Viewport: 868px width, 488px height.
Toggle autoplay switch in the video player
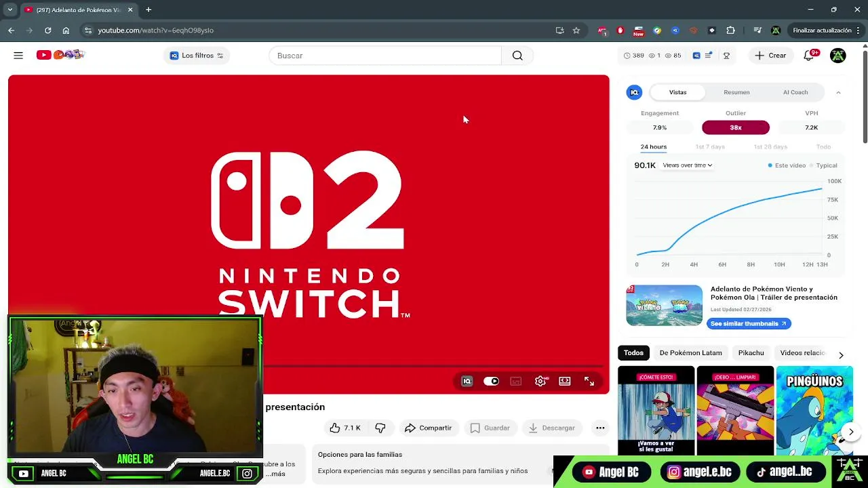pyautogui.click(x=491, y=382)
